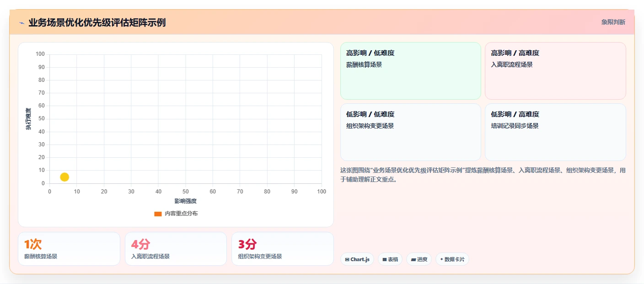Click the 4分 stat value
The width and height of the screenshot is (644, 284).
[140, 245]
